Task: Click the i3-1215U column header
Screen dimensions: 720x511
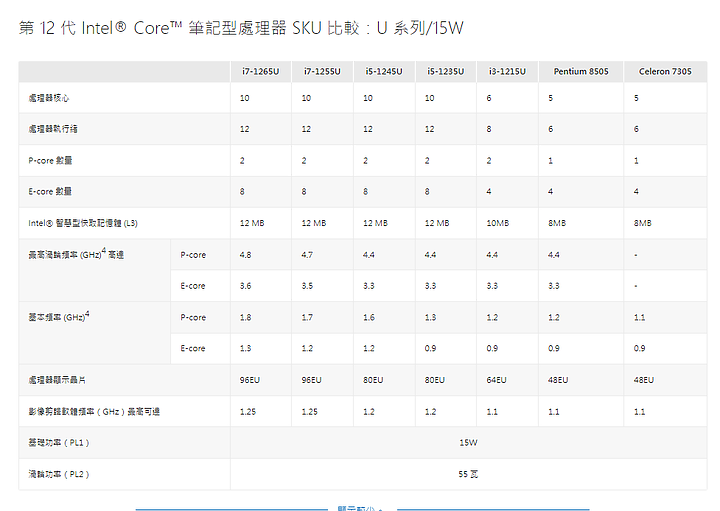Action: (x=507, y=72)
